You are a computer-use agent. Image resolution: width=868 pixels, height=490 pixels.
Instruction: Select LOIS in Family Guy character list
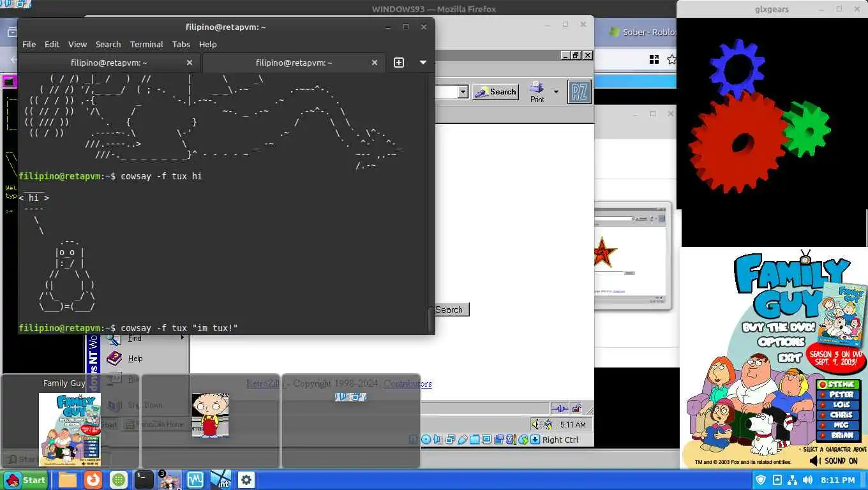point(839,405)
